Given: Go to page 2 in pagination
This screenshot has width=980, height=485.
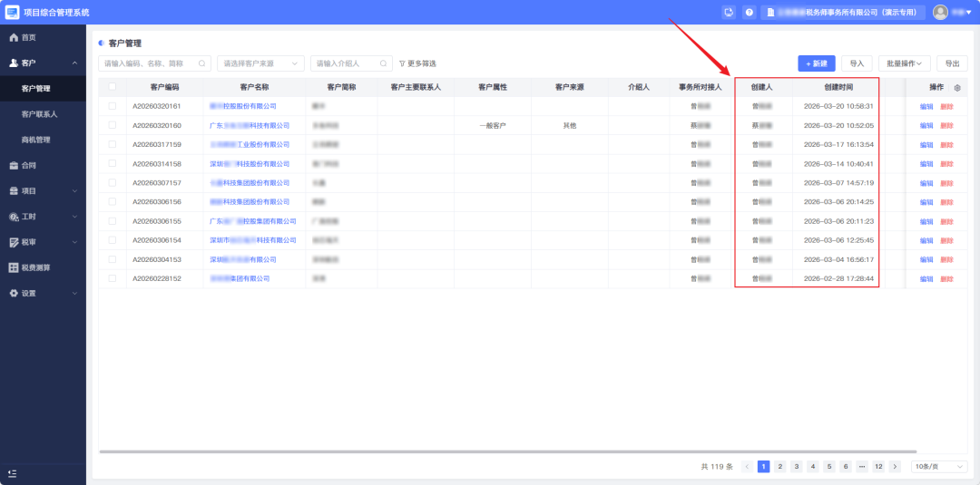Looking at the screenshot, I should [779, 466].
